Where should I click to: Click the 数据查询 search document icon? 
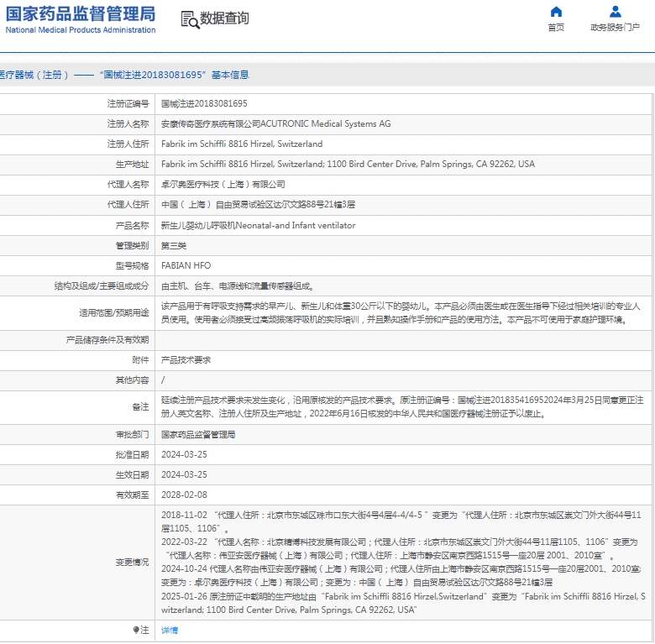point(190,19)
